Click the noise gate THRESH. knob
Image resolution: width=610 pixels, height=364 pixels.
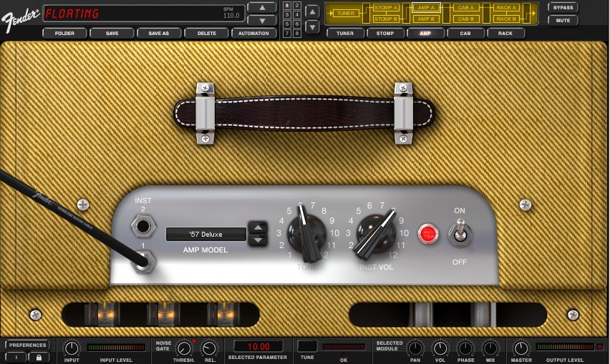(x=184, y=348)
